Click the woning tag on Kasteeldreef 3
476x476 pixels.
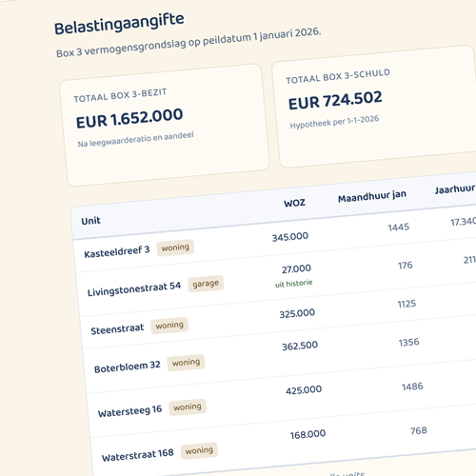pos(175,248)
